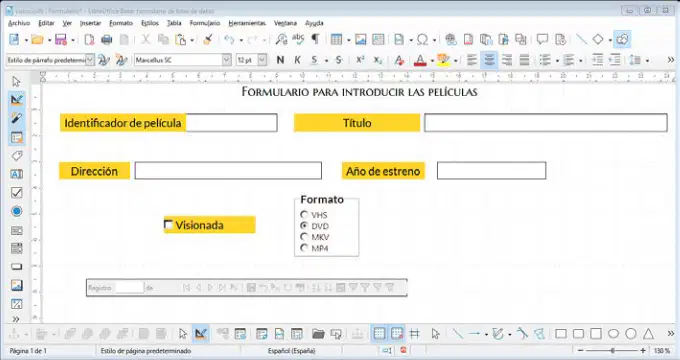The height and width of the screenshot is (360, 680).
Task: Expand left sidebar more controls chevron
Action: coord(16,319)
